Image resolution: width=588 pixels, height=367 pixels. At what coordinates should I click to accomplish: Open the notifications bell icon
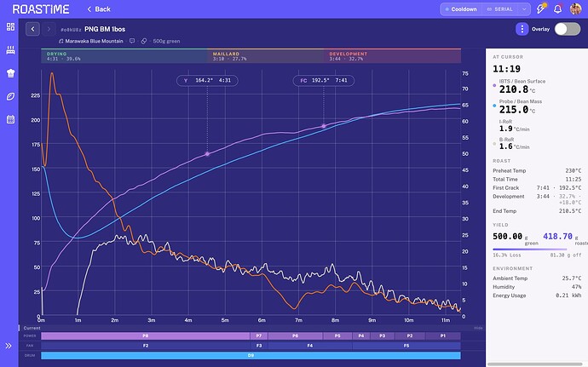[x=557, y=9]
